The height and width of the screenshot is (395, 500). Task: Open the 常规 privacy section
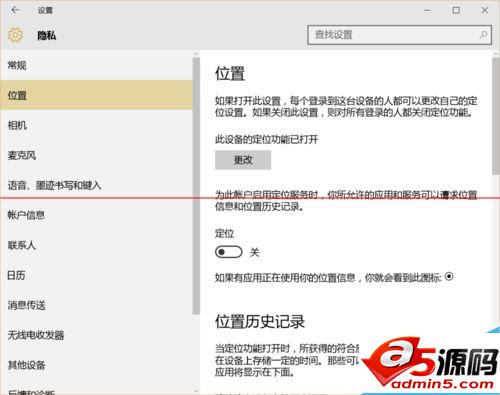pos(96,65)
